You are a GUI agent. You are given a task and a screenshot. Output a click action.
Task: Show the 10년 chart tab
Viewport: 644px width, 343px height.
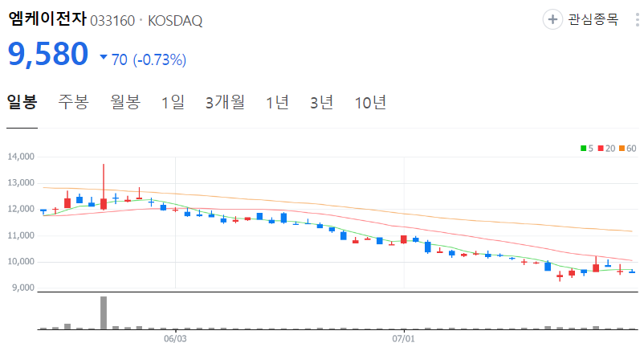pyautogui.click(x=370, y=102)
